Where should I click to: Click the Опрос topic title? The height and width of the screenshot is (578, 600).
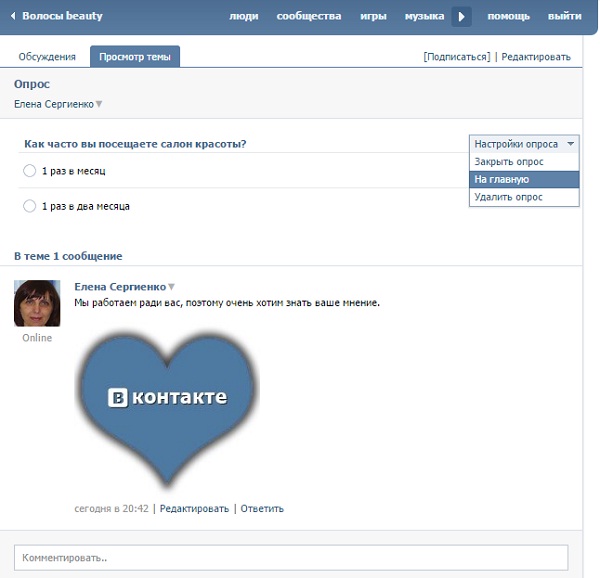pyautogui.click(x=32, y=84)
